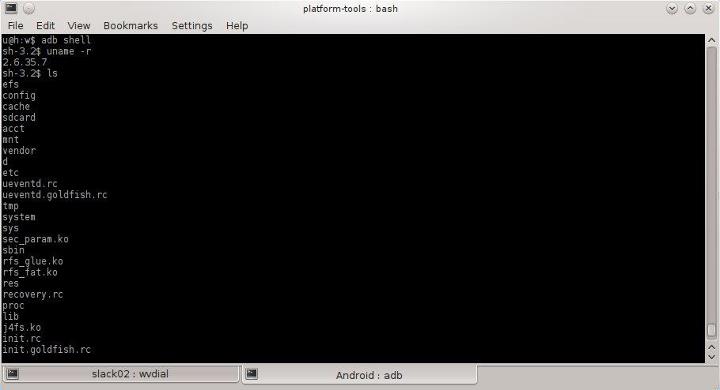
Task: Open the Edit menu
Action: click(45, 26)
